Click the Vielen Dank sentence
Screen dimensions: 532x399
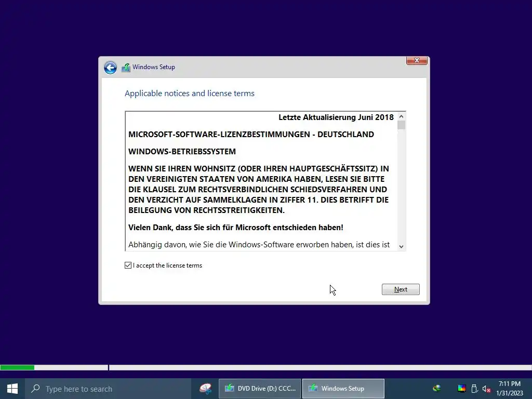236,228
